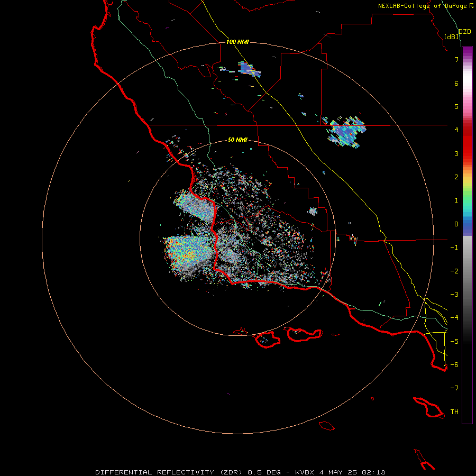The width and height of the screenshot is (476, 476).
Task: Click the -7 value on color scale
Action: coord(454,388)
